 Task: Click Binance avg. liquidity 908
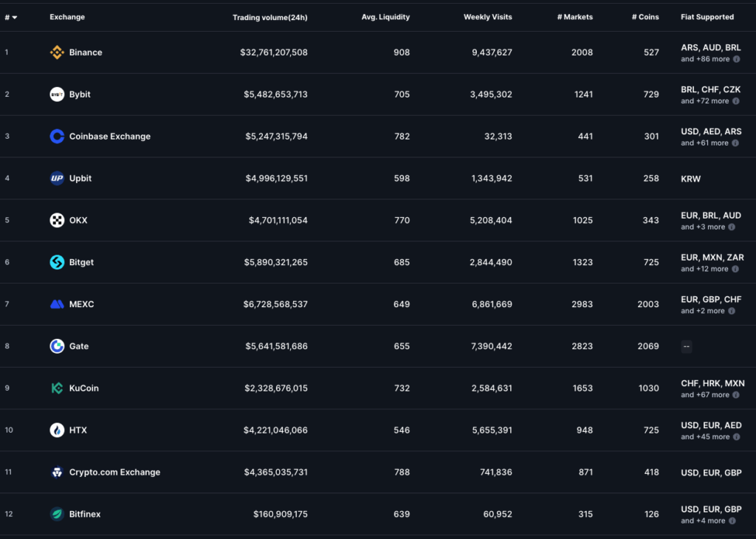[x=402, y=52]
